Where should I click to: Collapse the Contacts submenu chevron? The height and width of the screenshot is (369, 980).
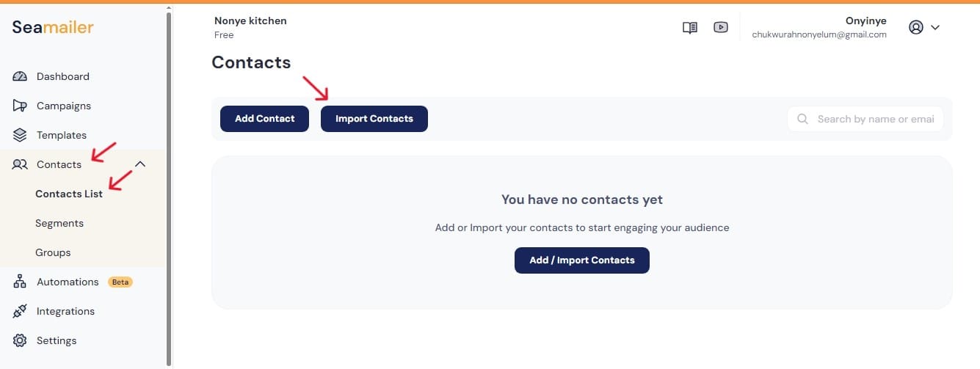[140, 164]
